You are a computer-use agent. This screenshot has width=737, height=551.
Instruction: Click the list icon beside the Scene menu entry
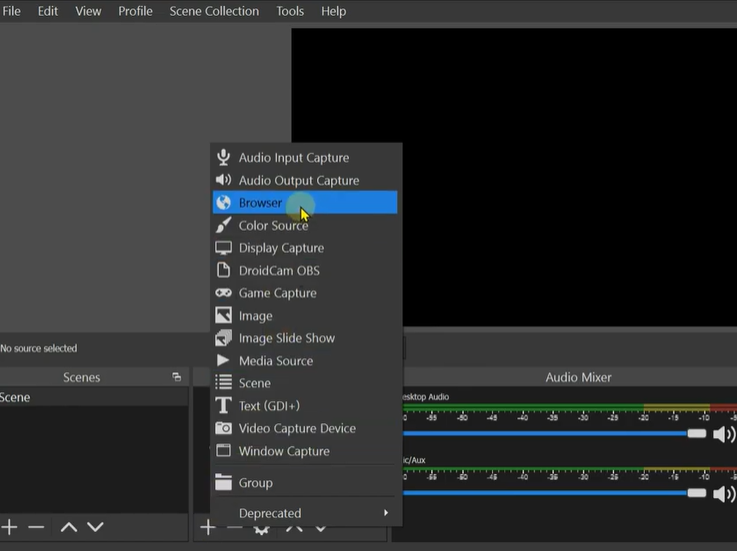(x=223, y=382)
